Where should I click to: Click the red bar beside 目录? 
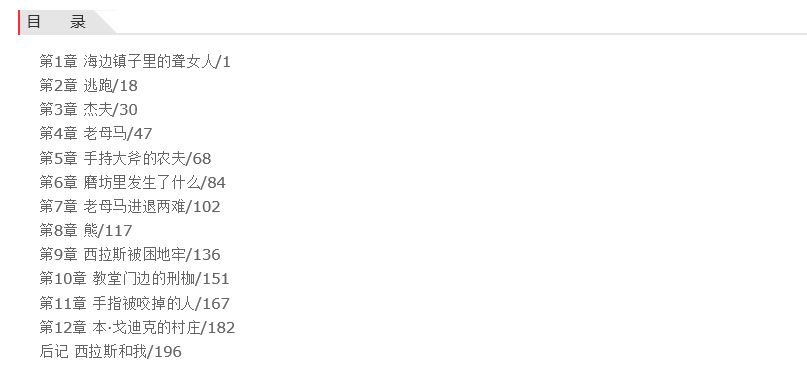19,22
